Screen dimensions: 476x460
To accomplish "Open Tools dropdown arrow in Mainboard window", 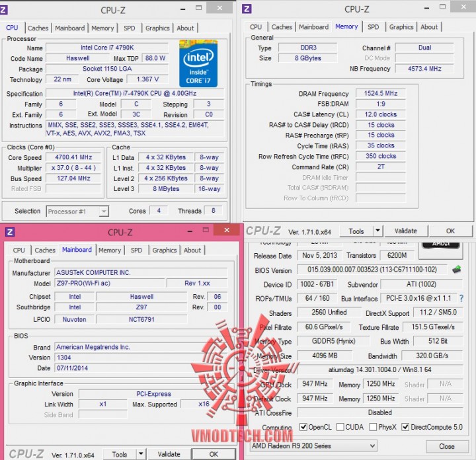I will tap(141, 454).
